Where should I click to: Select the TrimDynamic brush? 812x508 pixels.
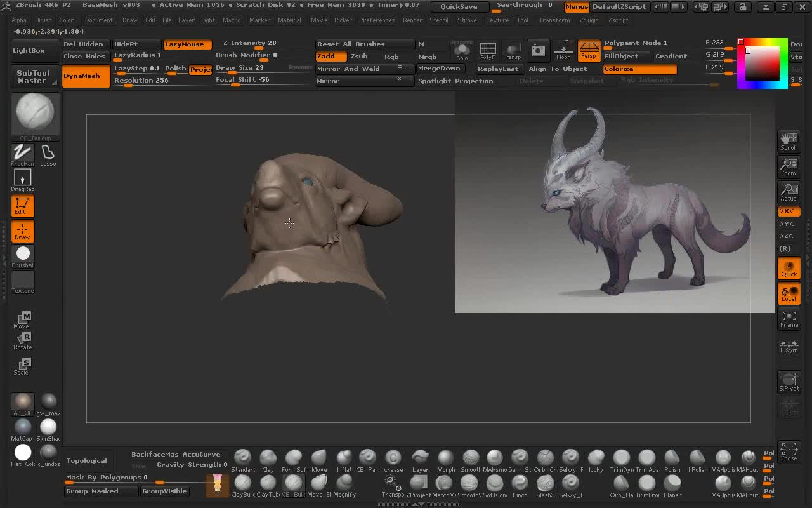621,460
